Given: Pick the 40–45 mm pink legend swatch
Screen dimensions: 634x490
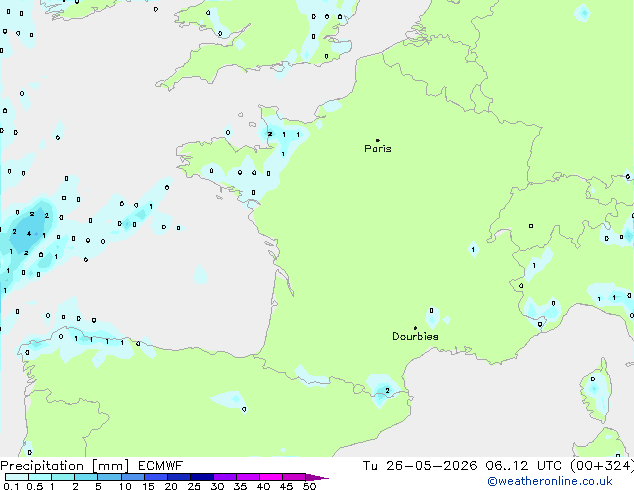Looking at the screenshot, I should click(x=271, y=477).
